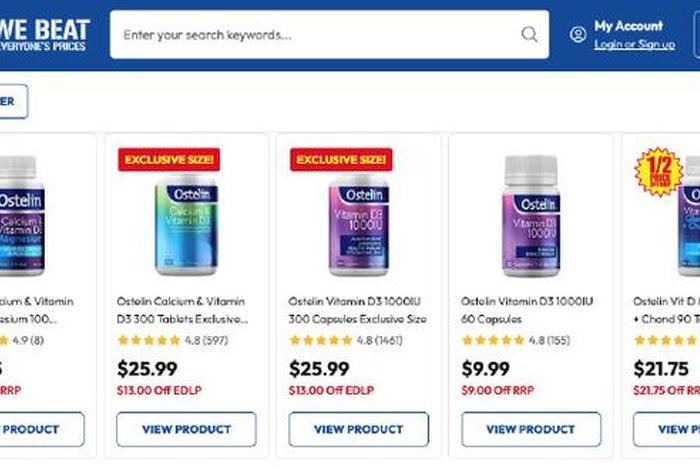Click title Ostelin Vitamin D3 1000IU 60 Capsules

click(x=527, y=310)
